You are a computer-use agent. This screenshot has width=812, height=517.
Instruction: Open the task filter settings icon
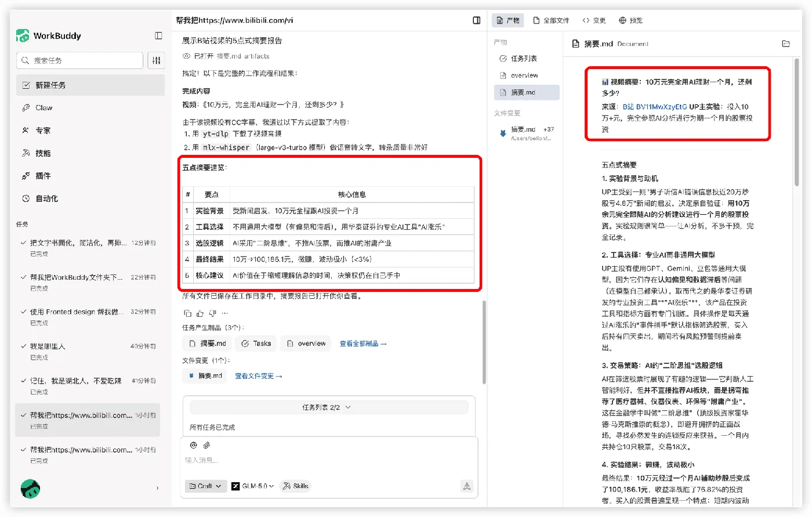point(156,60)
